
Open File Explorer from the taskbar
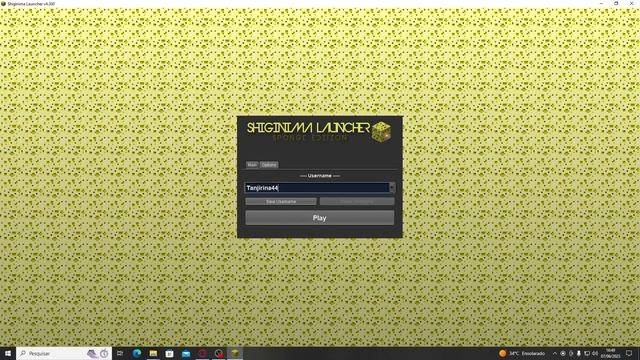[153, 353]
